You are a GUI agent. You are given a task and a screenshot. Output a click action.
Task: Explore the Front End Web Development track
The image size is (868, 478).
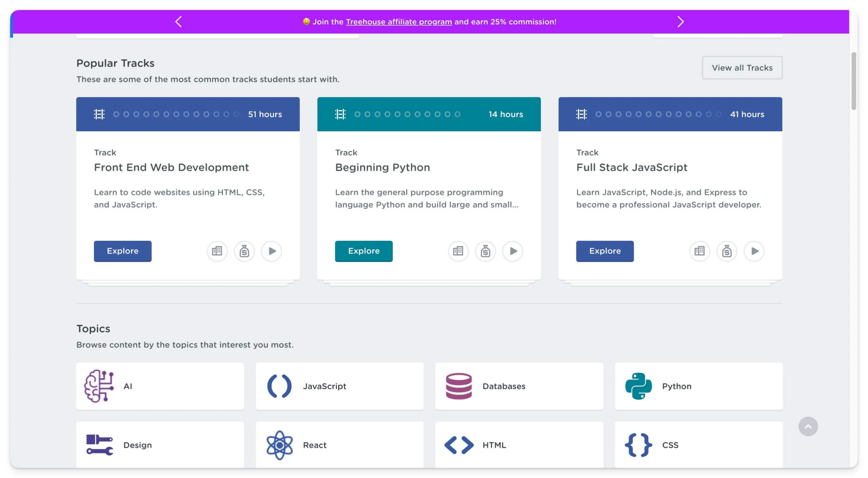point(122,251)
